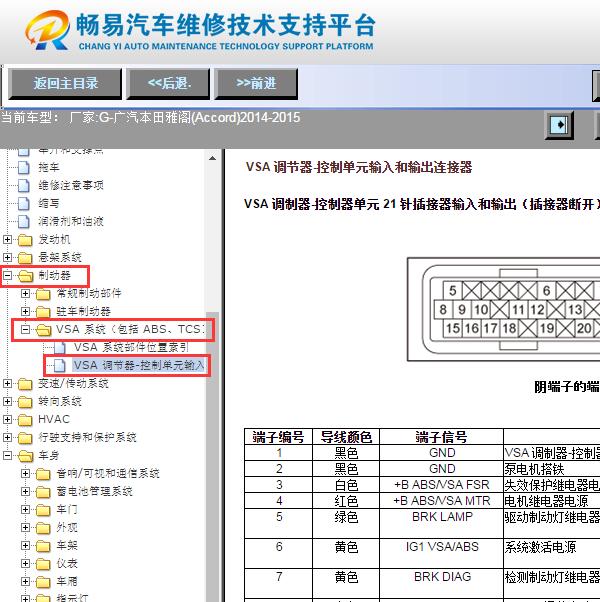The image size is (600, 602).
Task: Select the 蓄电池管理系统 folder icon
Action: (x=43, y=492)
